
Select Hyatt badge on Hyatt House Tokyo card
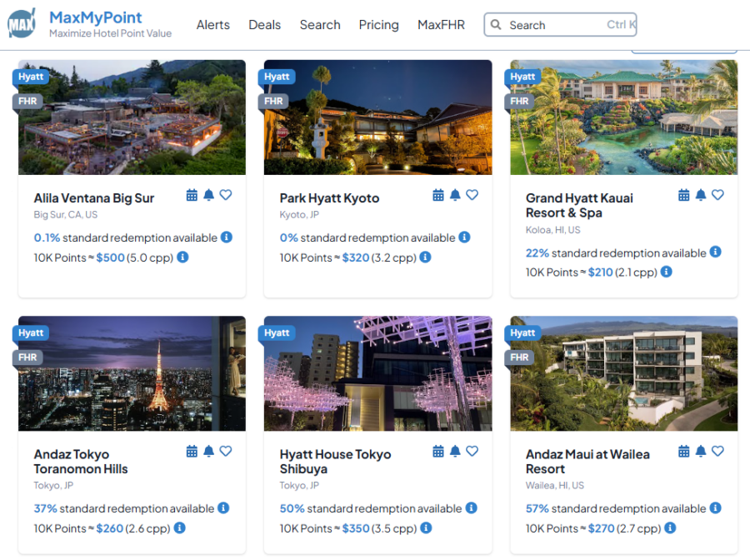tap(277, 332)
